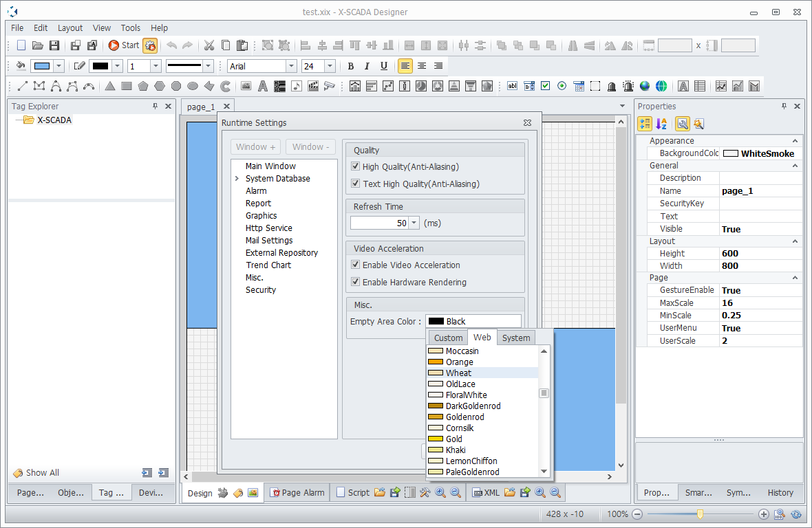The width and height of the screenshot is (812, 528).
Task: Click the Save file icon in toolbar
Action: 54,45
